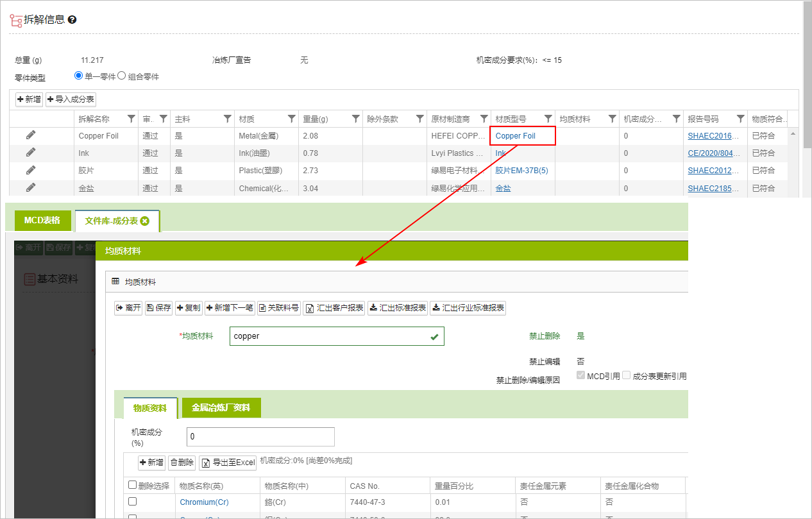Open the CE/2020/804 report link

(x=713, y=153)
